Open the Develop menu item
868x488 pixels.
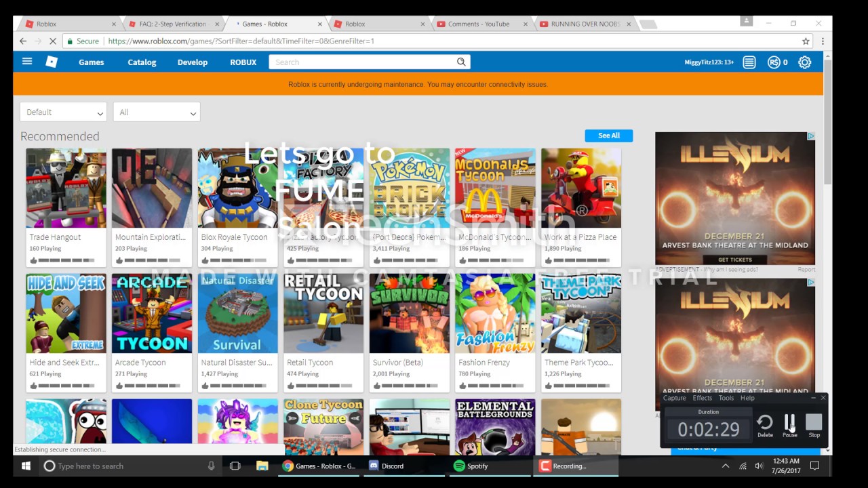193,62
